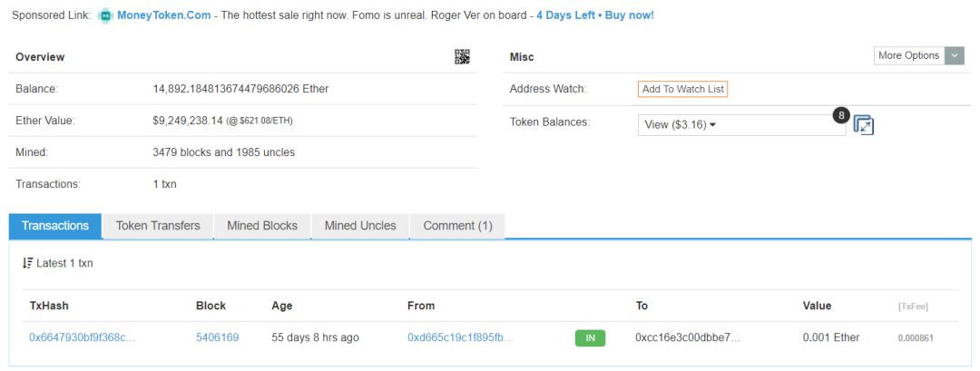
Task: Show the Mined Uncles tab
Action: 360,226
